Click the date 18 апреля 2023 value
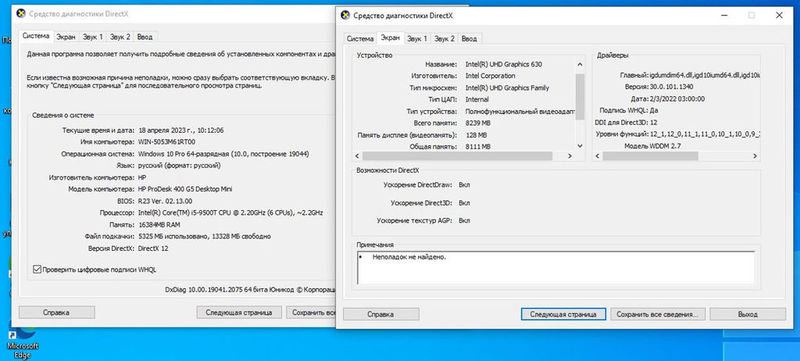800x361 pixels. pos(181,130)
